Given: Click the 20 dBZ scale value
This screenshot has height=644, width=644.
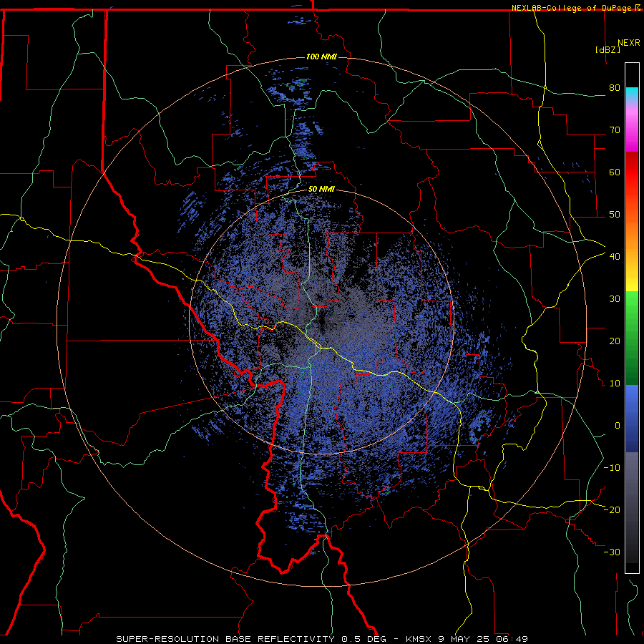Looking at the screenshot, I should click(x=615, y=341).
